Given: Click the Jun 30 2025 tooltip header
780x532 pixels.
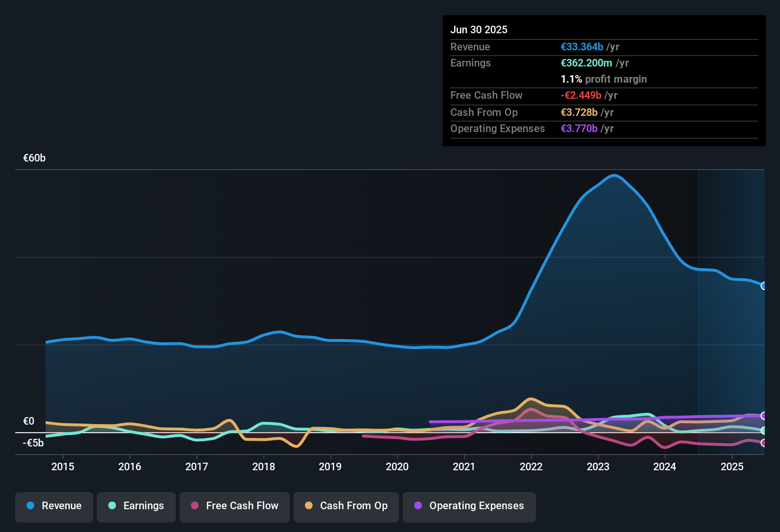Looking at the screenshot, I should pyautogui.click(x=479, y=29).
